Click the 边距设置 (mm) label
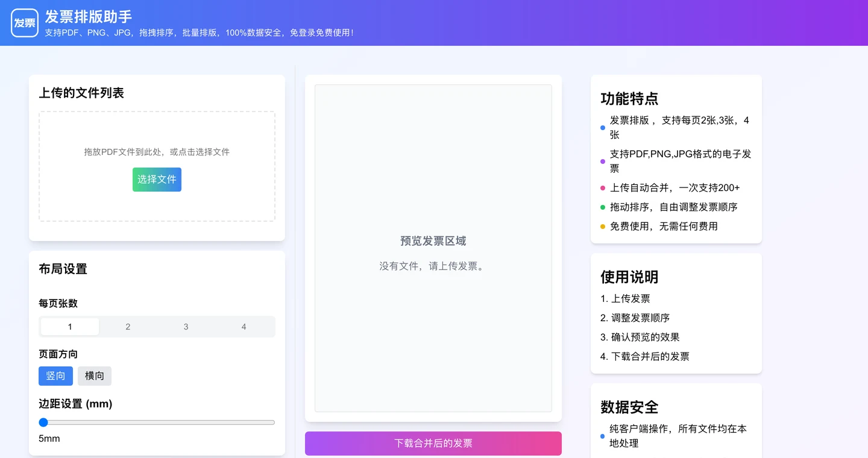The image size is (868, 458). (x=75, y=404)
